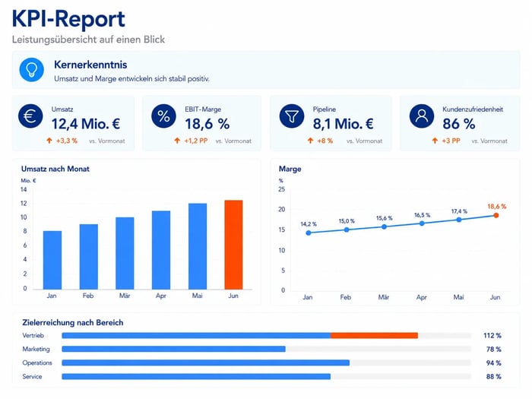Screen dimensions: 532x399
Task: Click the 16,5 % Apr data point in the Marge chart
Action: 422,223
